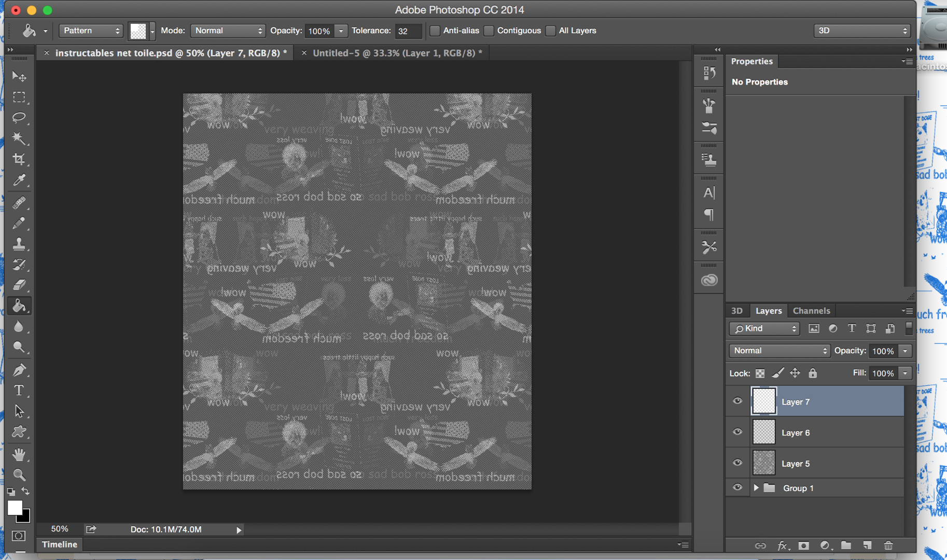
Task: Delete the selected layer with trash icon
Action: 888,545
